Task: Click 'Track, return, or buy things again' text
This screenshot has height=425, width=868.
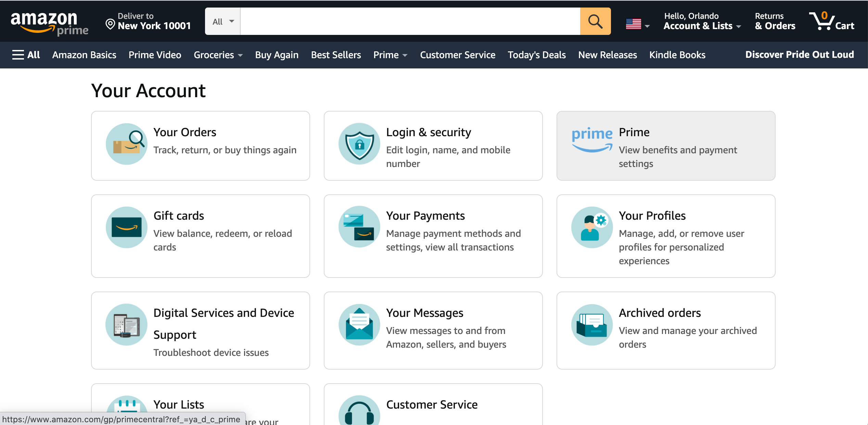Action: pos(225,150)
